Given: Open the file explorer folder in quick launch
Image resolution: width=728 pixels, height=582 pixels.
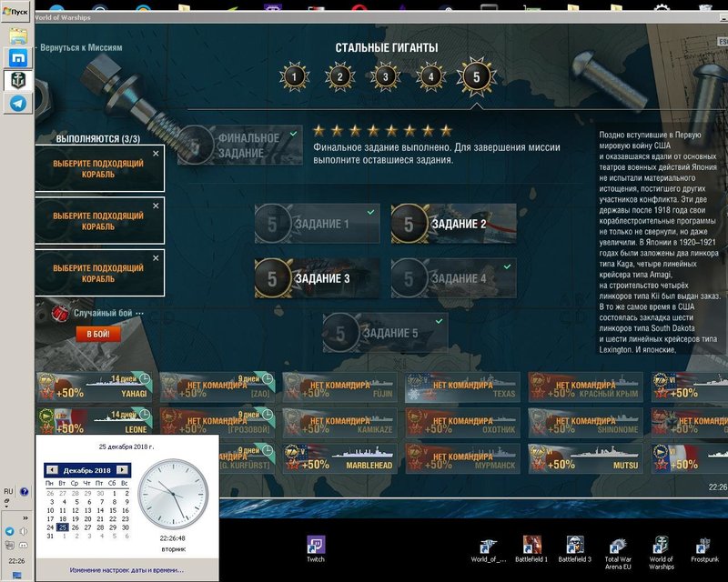Looking at the screenshot, I should [18, 36].
